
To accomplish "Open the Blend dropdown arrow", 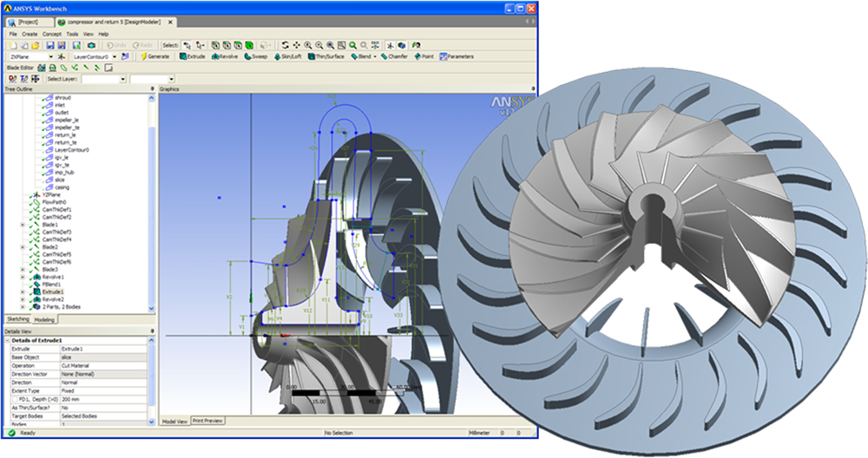I will (375, 56).
